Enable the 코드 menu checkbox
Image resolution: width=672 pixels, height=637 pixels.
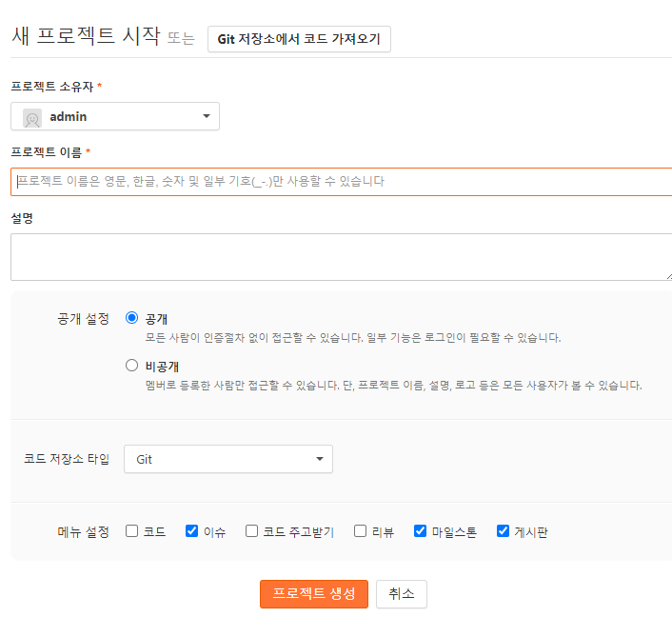(131, 530)
